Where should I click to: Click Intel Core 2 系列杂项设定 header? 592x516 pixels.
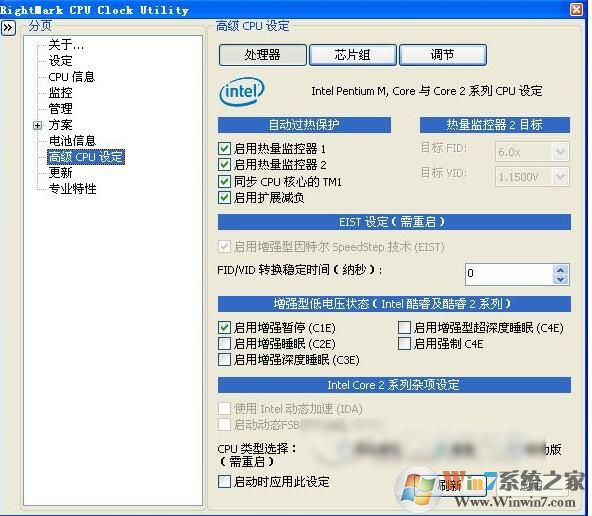click(394, 385)
